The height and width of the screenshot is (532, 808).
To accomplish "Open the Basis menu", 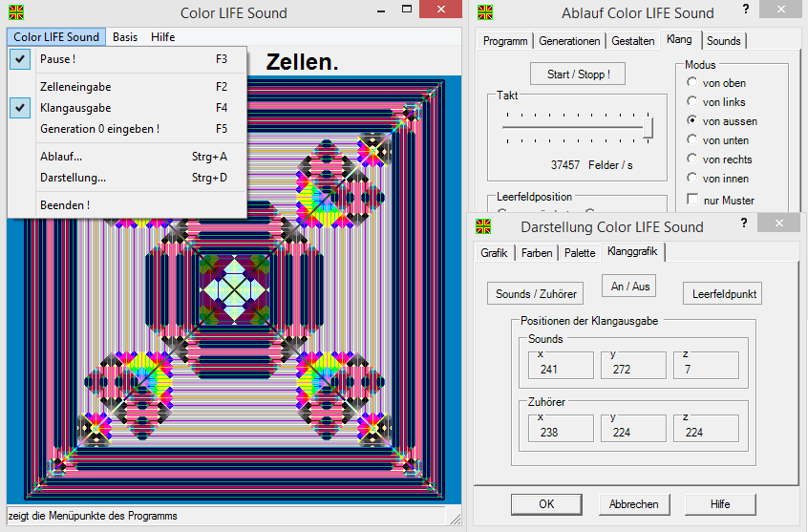I will click(x=125, y=37).
